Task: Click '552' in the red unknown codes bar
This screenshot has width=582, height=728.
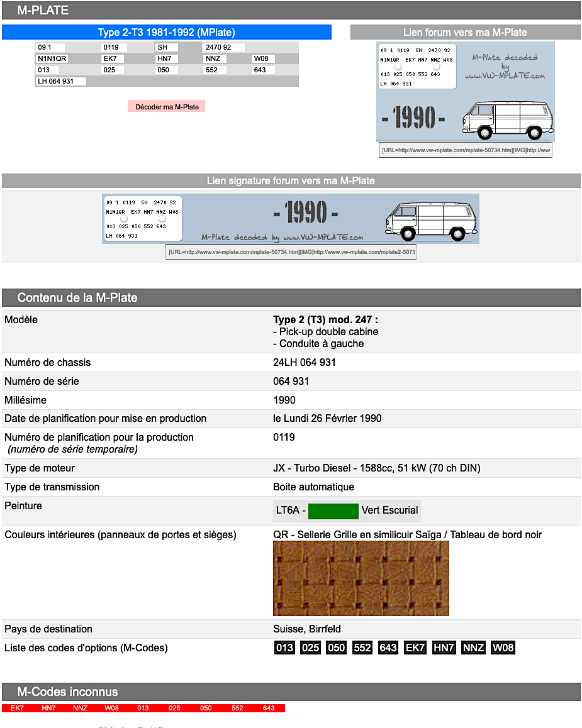Action: (x=237, y=708)
